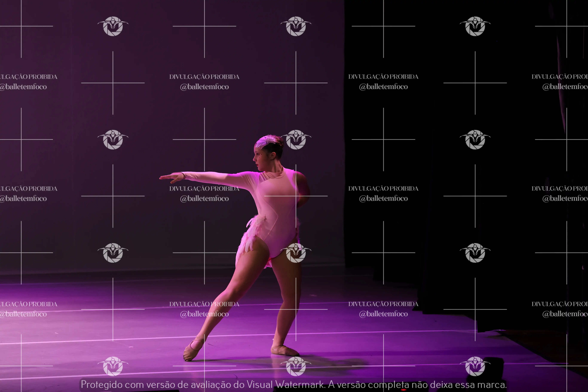Click the feather headpiece on the dancer's head

click(x=265, y=141)
